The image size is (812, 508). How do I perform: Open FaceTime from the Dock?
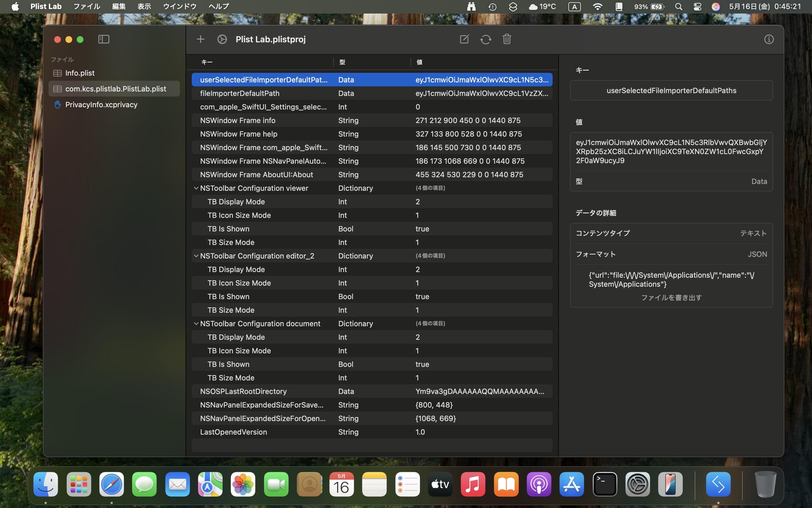click(276, 484)
